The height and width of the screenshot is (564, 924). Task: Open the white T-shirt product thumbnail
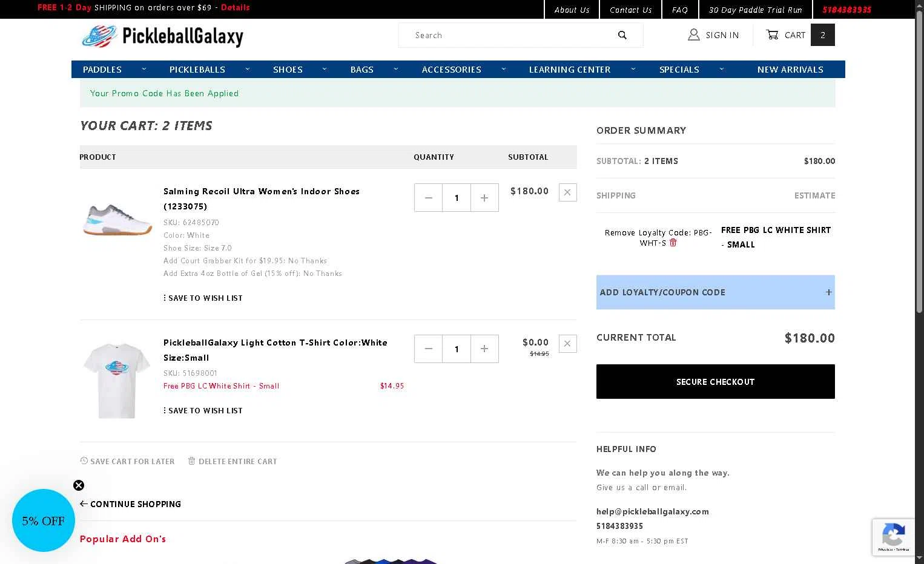pos(117,380)
